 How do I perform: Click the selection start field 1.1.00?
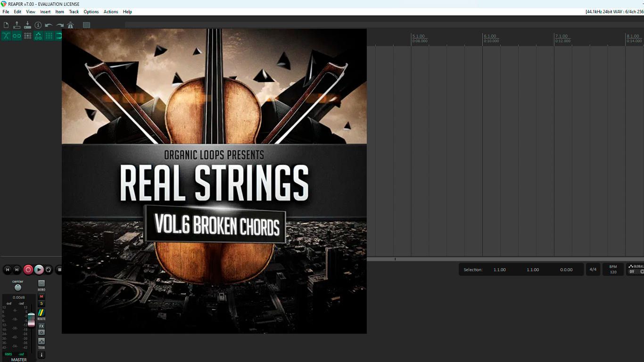500,270
